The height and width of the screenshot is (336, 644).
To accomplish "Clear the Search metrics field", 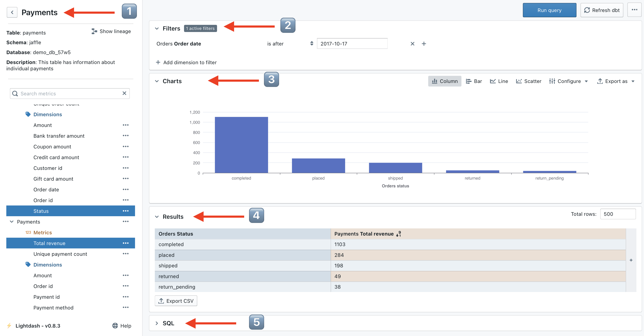I will 124,93.
